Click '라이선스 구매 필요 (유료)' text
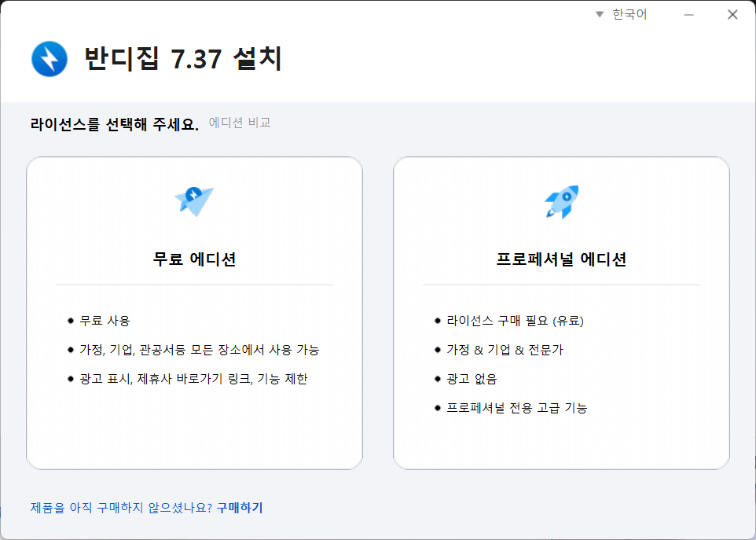This screenshot has width=756, height=540. click(x=516, y=321)
